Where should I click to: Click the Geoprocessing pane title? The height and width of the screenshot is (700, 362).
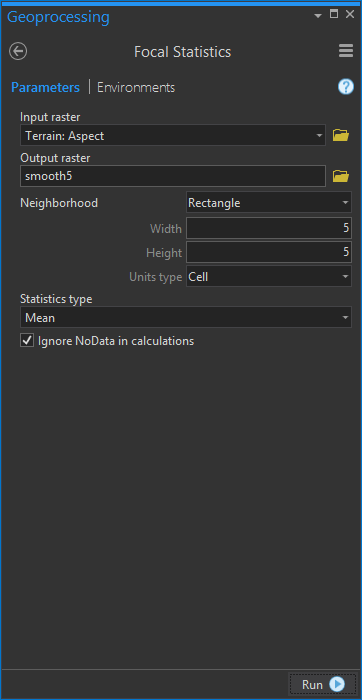[x=58, y=17]
